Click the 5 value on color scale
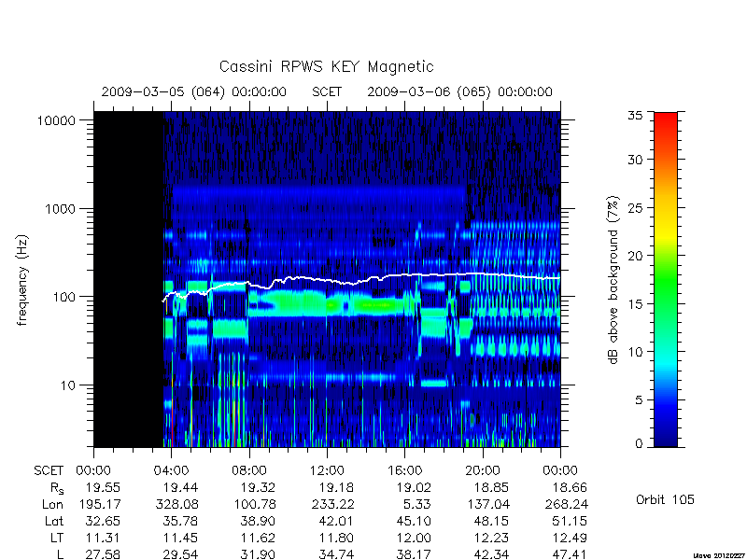This screenshot has width=747, height=560. coord(639,400)
